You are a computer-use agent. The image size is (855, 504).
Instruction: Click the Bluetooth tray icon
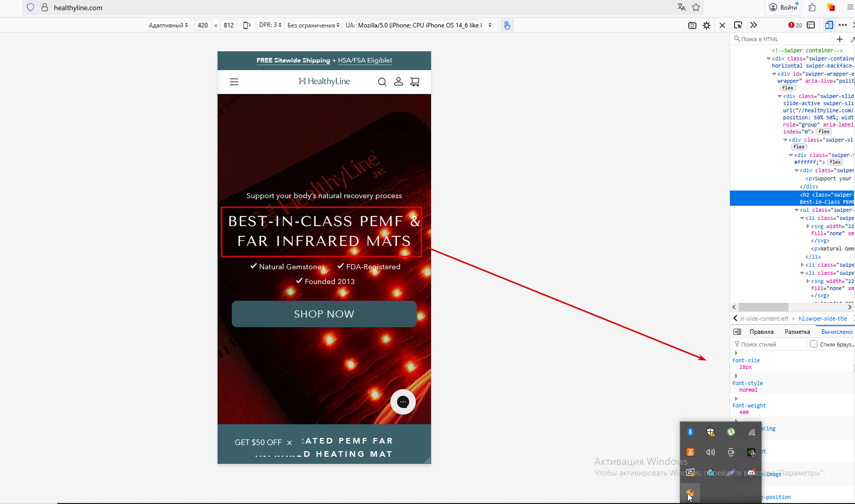coord(690,432)
